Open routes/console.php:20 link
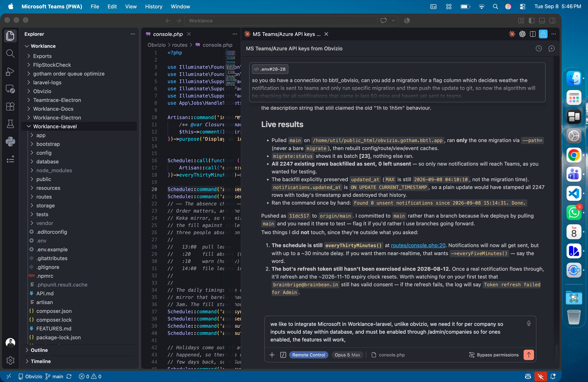This screenshot has height=382, width=588. click(418, 245)
